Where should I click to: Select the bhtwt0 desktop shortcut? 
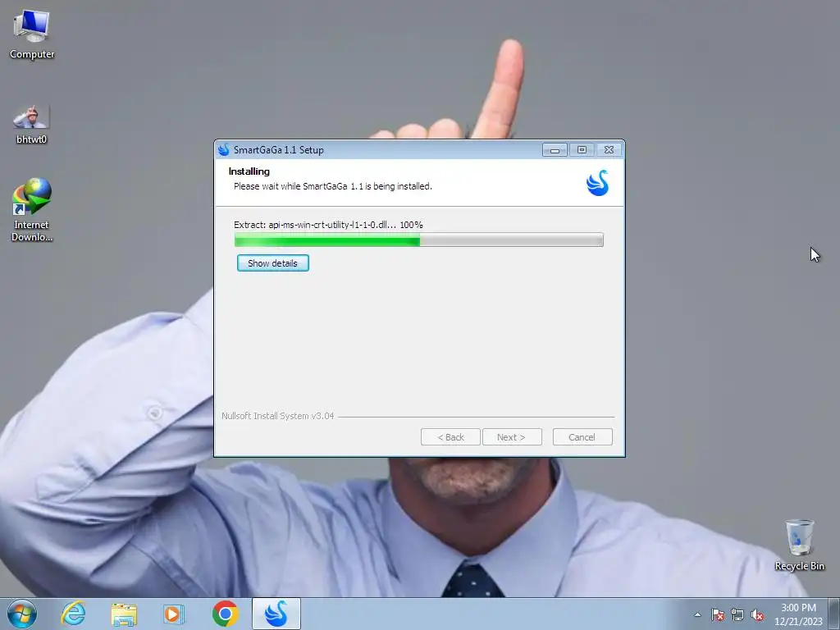pos(31,125)
